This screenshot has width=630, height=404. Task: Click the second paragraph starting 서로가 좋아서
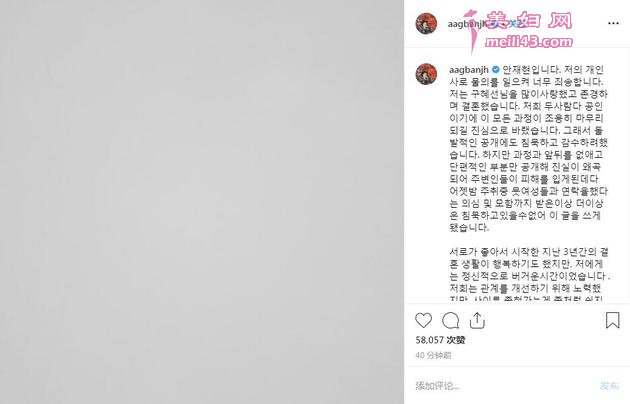click(x=530, y=275)
